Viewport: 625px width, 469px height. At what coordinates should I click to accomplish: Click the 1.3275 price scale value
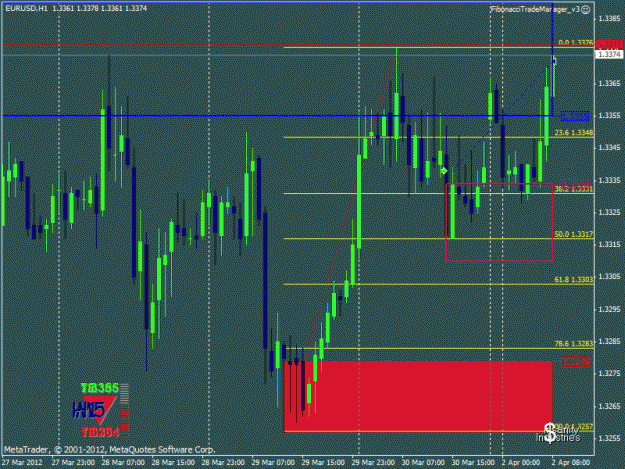pos(609,373)
